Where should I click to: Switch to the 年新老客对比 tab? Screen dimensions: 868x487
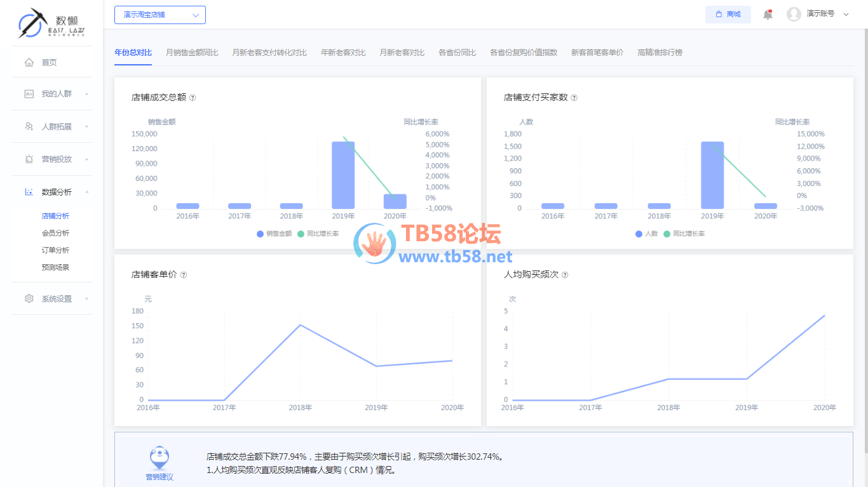343,53
